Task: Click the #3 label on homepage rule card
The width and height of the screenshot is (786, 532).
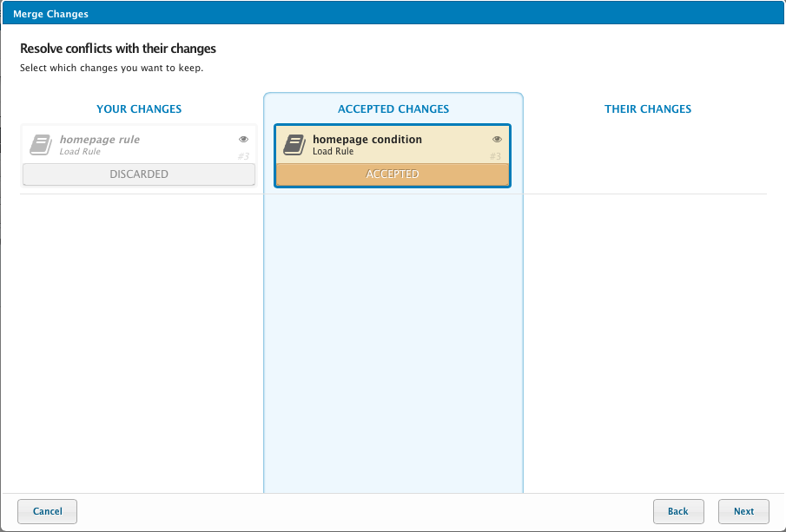Action: tap(243, 156)
